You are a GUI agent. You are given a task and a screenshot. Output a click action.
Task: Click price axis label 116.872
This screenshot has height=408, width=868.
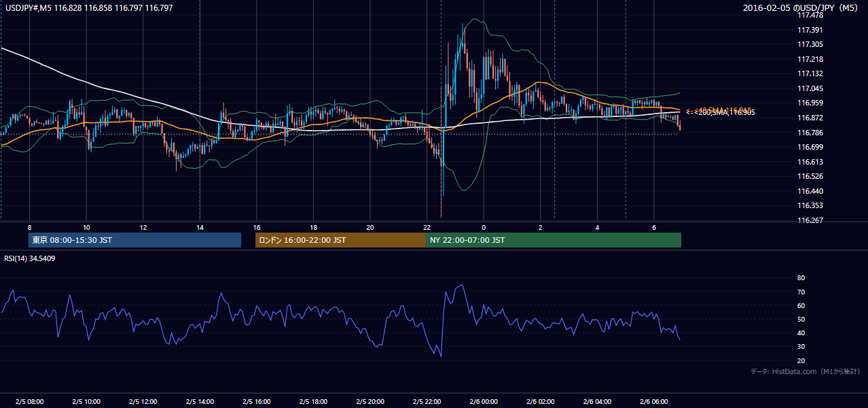point(810,118)
